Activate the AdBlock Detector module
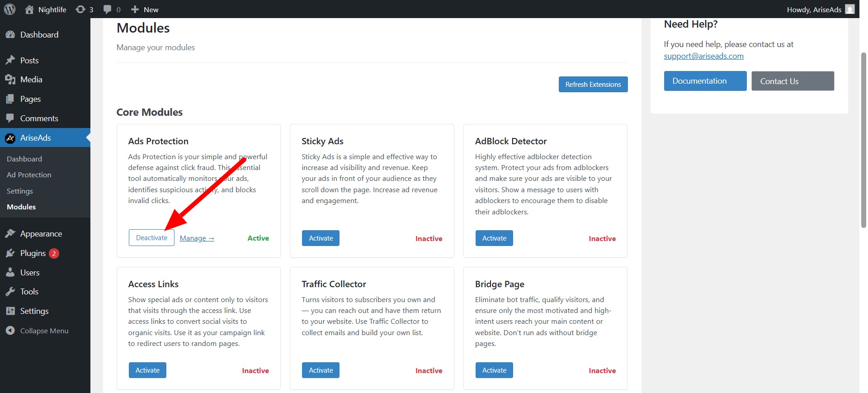The image size is (868, 393). (494, 238)
